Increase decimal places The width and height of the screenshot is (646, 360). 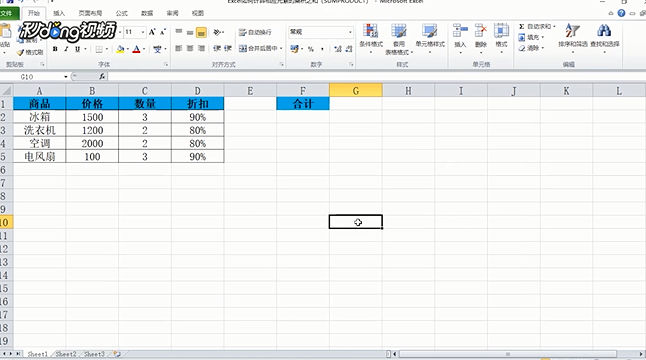point(338,49)
